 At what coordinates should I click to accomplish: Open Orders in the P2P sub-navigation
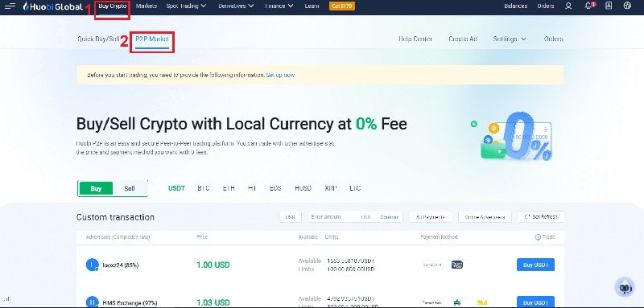[x=553, y=39]
